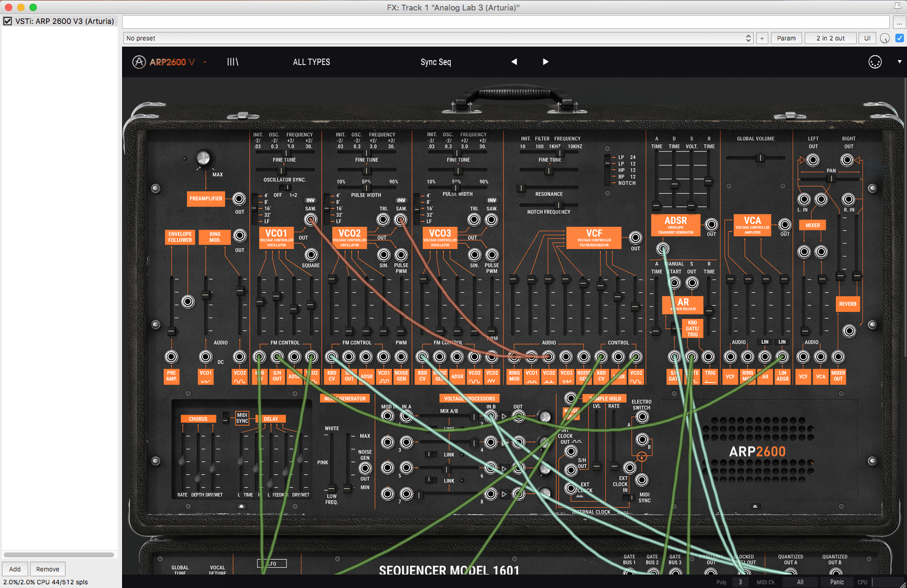907x588 pixels.
Task: Click the VCF RESONANCE slider handle
Action: [521, 188]
